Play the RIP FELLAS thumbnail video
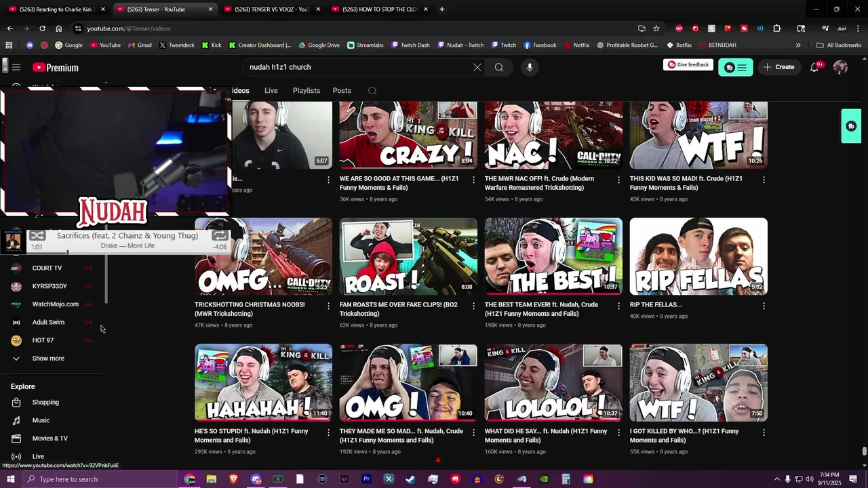The image size is (868, 488). click(x=698, y=256)
